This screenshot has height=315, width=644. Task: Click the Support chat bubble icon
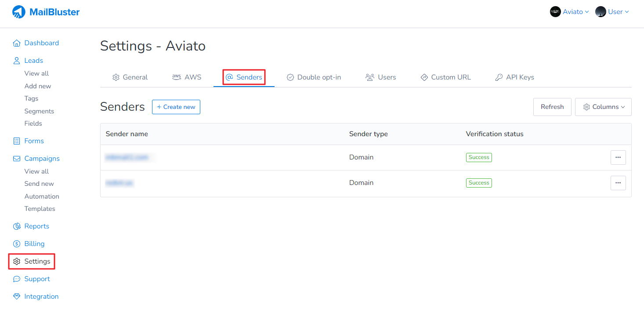coord(17,279)
